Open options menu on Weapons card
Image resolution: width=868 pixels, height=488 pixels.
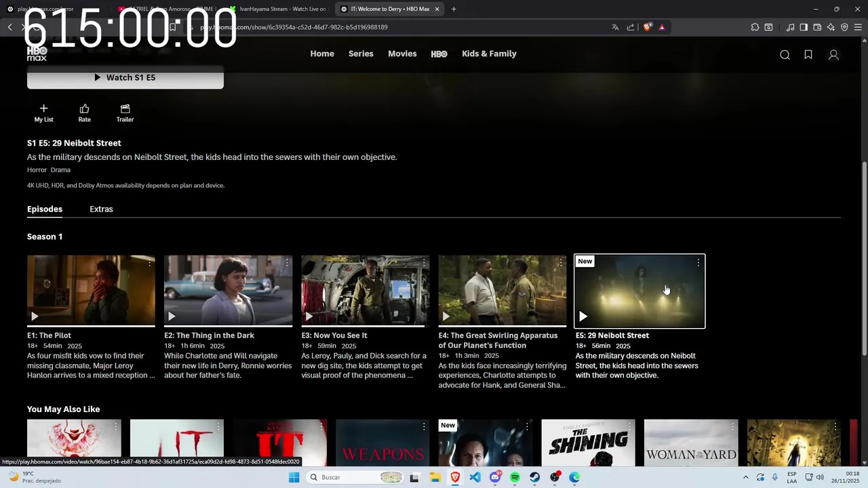(424, 426)
